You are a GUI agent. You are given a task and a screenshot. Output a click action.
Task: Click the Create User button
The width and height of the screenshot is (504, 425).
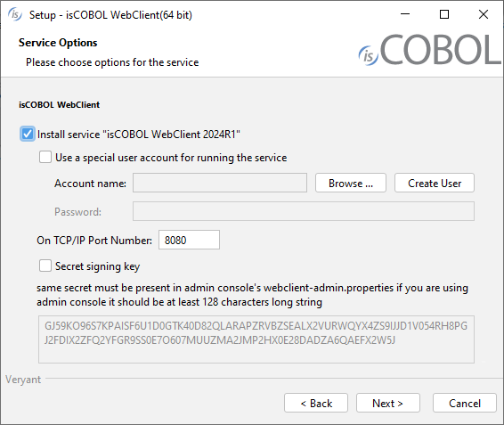coord(435,183)
